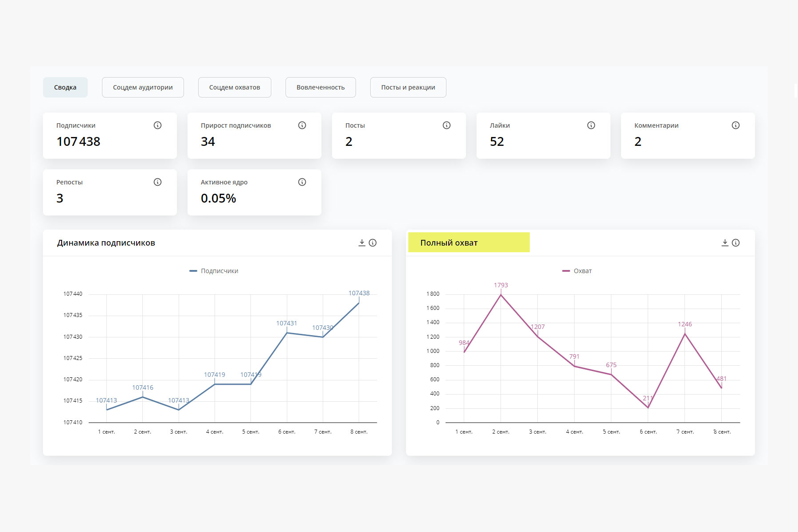This screenshot has width=798, height=532.
Task: Select the 1793 peak data point
Action: [501, 295]
